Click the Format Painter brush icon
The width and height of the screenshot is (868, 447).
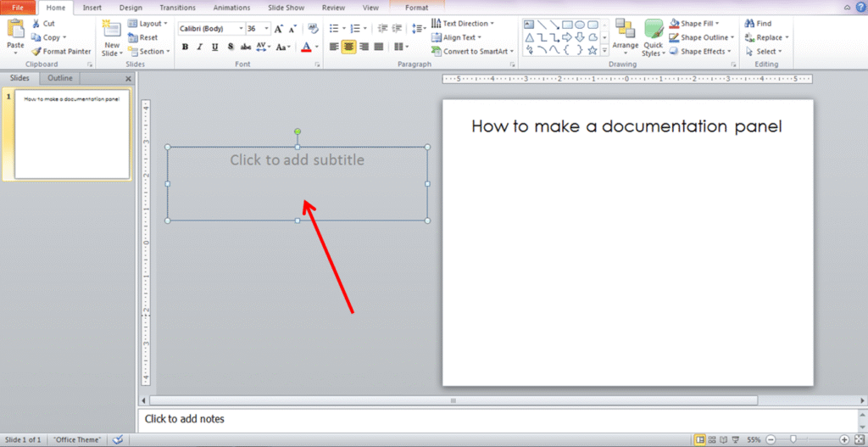click(x=36, y=52)
